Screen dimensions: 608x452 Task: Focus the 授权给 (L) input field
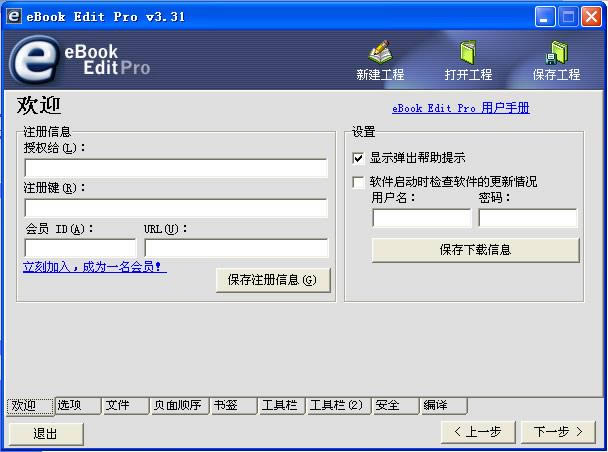tap(176, 168)
